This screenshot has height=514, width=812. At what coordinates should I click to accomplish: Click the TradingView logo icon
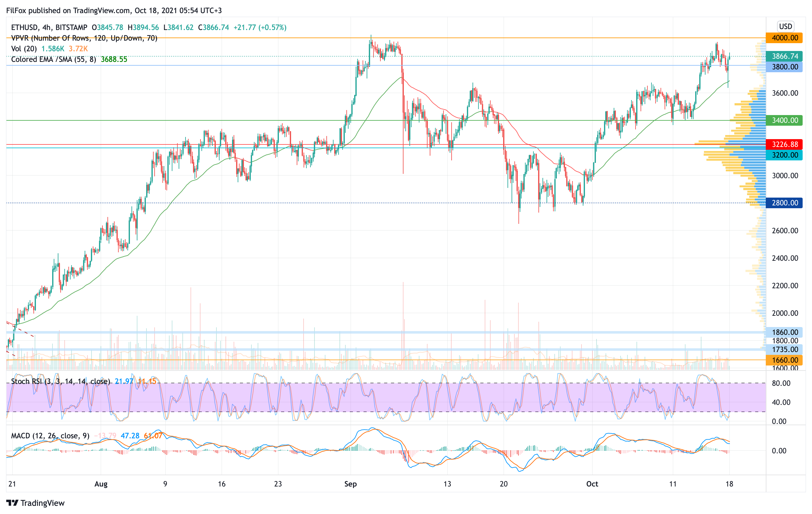[x=12, y=503]
